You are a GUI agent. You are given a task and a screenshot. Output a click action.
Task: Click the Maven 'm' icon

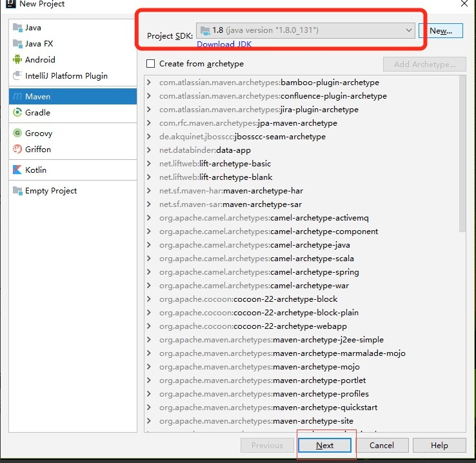click(x=17, y=97)
